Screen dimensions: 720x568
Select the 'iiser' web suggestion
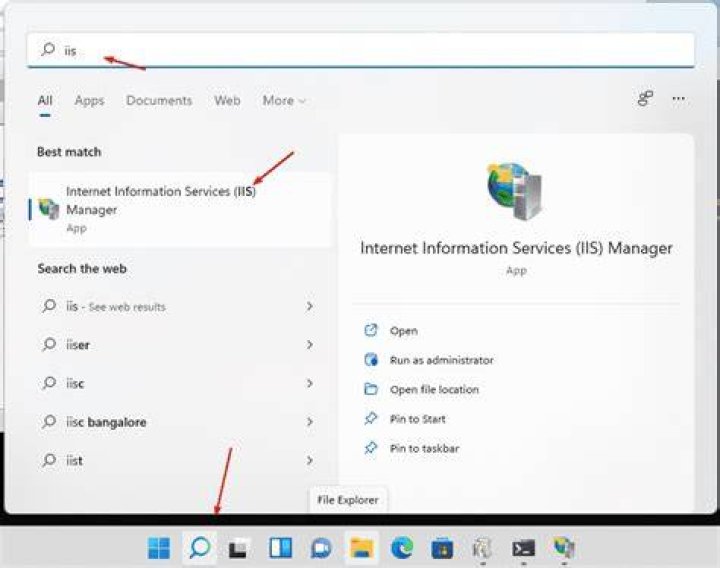(178, 345)
